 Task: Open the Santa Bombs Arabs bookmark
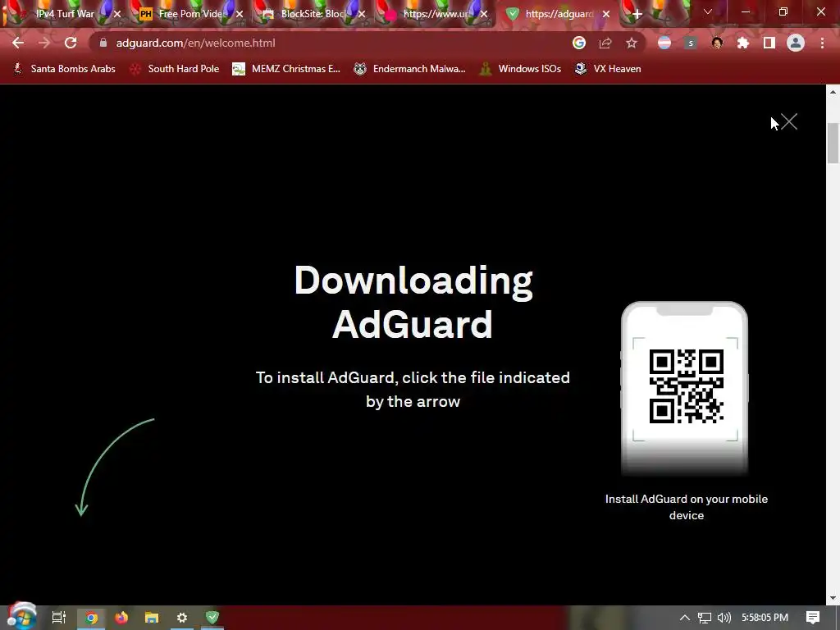[x=64, y=69]
